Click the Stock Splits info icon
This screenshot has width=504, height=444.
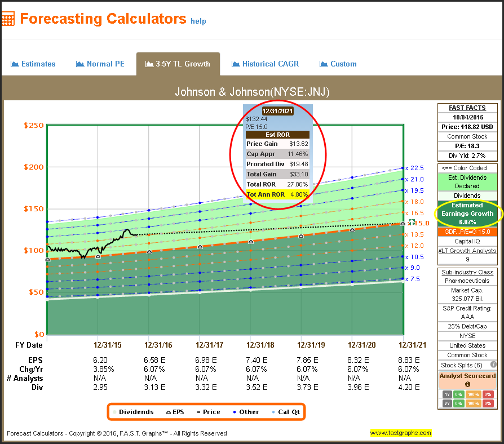(x=493, y=365)
